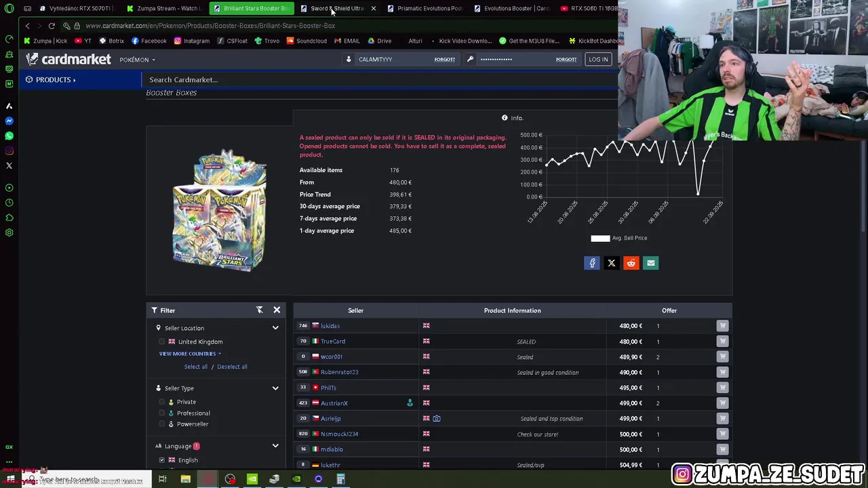
Task: Click the cardmarket logo
Action: (68, 60)
